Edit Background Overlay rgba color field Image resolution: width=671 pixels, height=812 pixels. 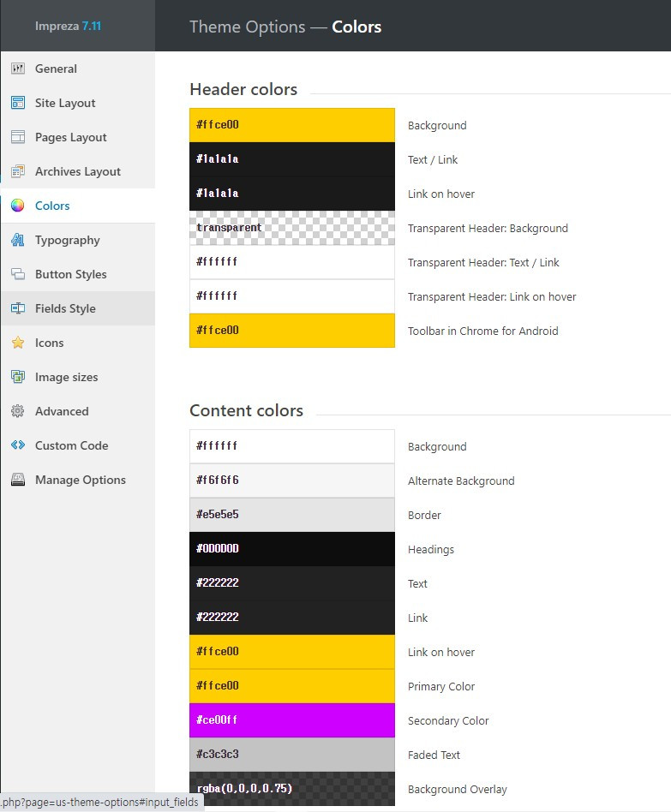click(292, 788)
